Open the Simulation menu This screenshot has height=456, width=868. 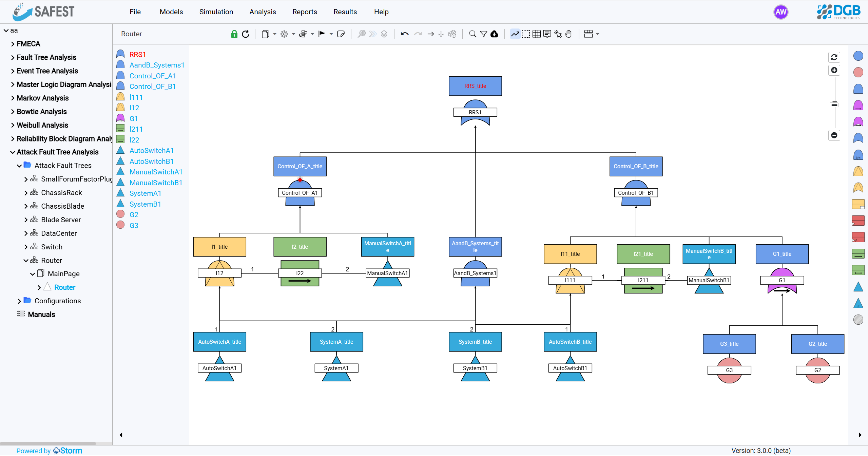216,12
